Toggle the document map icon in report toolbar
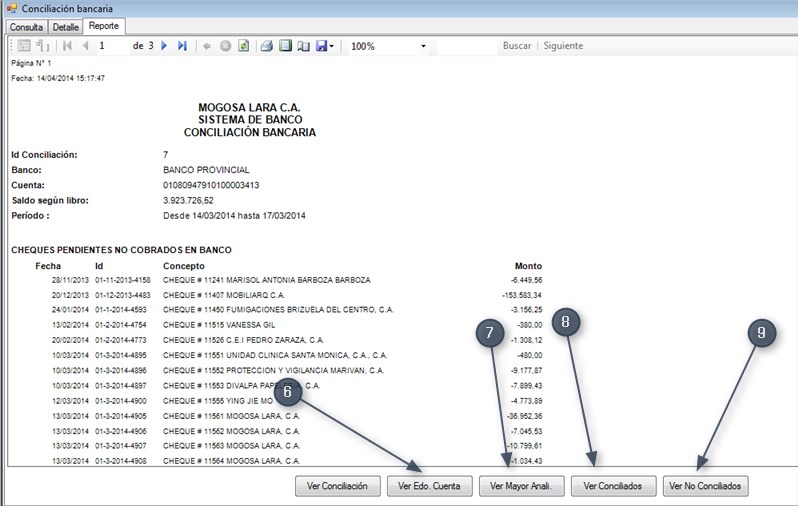 [24, 46]
